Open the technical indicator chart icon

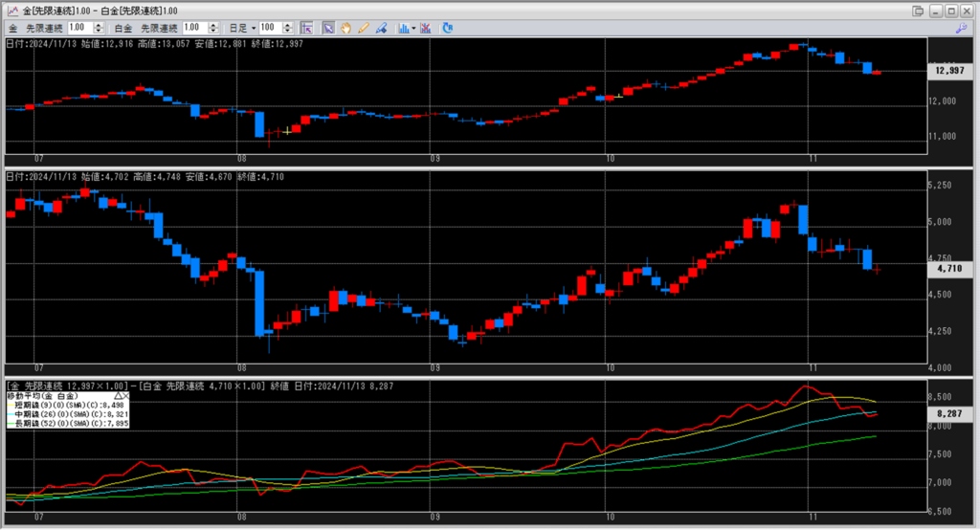click(404, 28)
